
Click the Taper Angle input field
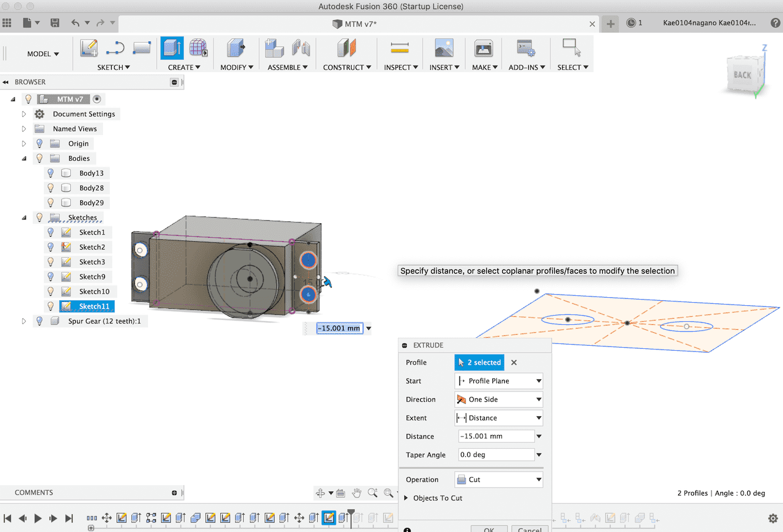(495, 455)
